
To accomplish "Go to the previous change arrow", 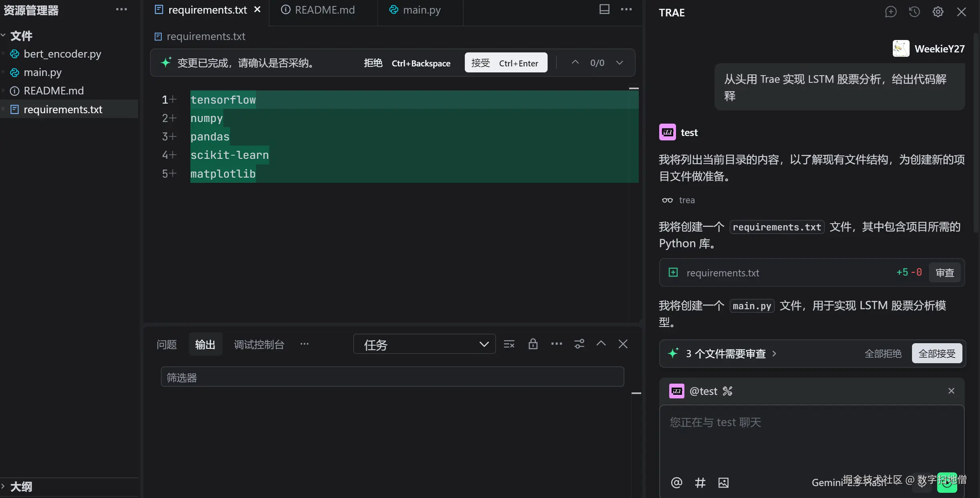I will click(575, 62).
